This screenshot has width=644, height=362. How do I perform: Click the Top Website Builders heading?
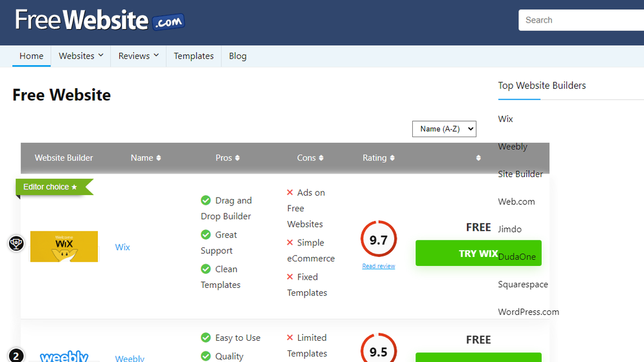tap(542, 86)
